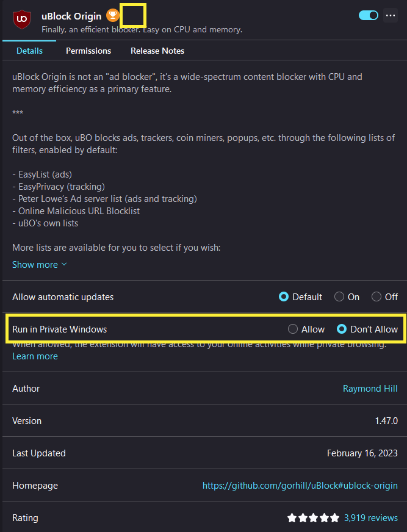Image resolution: width=407 pixels, height=532 pixels.
Task: Click the 'Version' label
Action: point(27,421)
